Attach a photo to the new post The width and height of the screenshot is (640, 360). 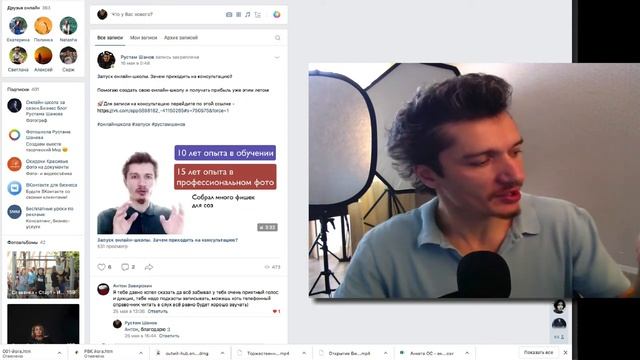(229, 14)
